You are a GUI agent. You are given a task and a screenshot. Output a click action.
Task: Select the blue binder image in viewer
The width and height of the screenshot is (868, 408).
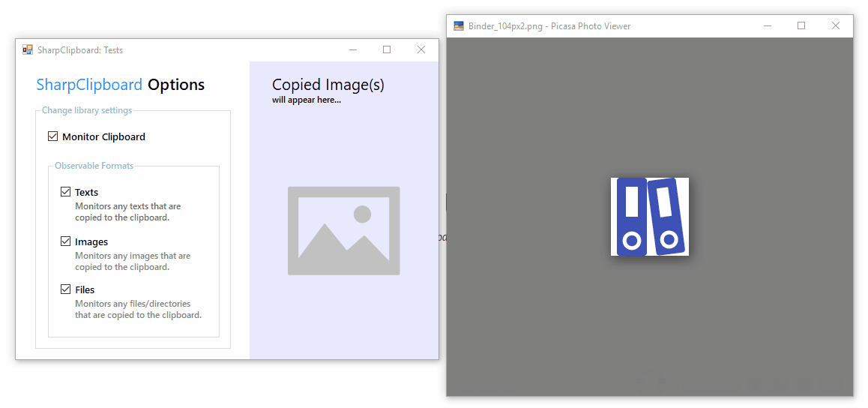[650, 217]
